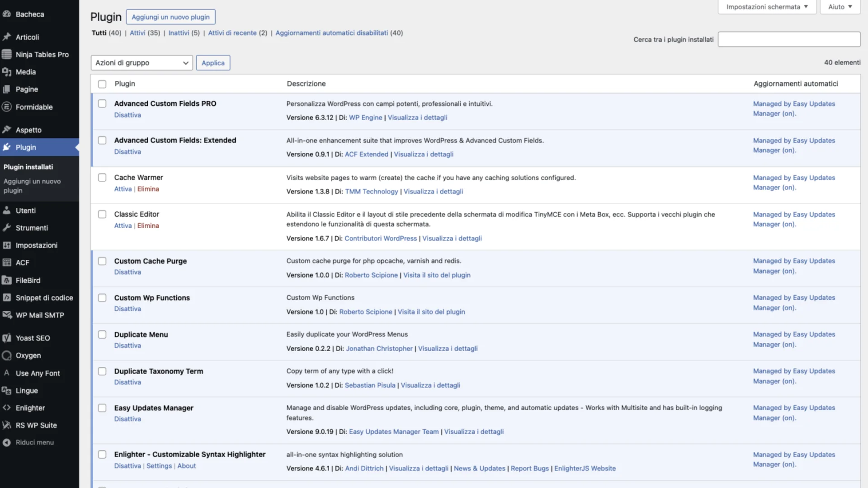Viewport: 868px width, 488px height.
Task: Check Advanced Custom Fields: Extended checkbox
Action: [102, 140]
